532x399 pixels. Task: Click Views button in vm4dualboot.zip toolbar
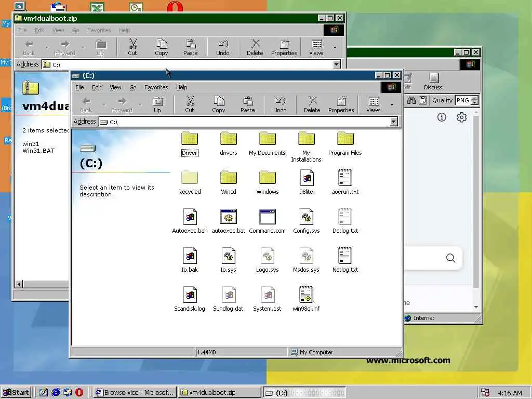(x=316, y=47)
